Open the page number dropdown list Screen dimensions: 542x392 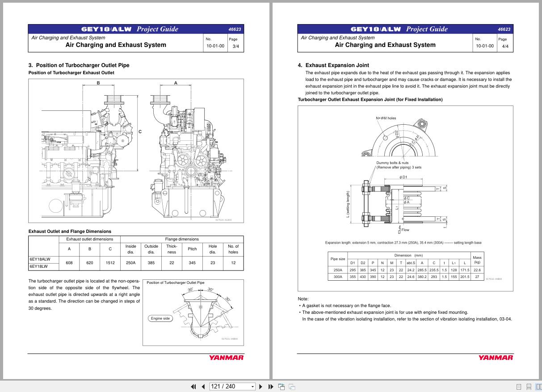252,386
